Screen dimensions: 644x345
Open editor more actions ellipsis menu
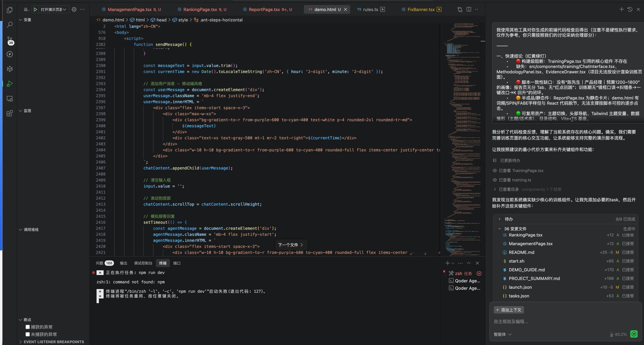pyautogui.click(x=477, y=9)
